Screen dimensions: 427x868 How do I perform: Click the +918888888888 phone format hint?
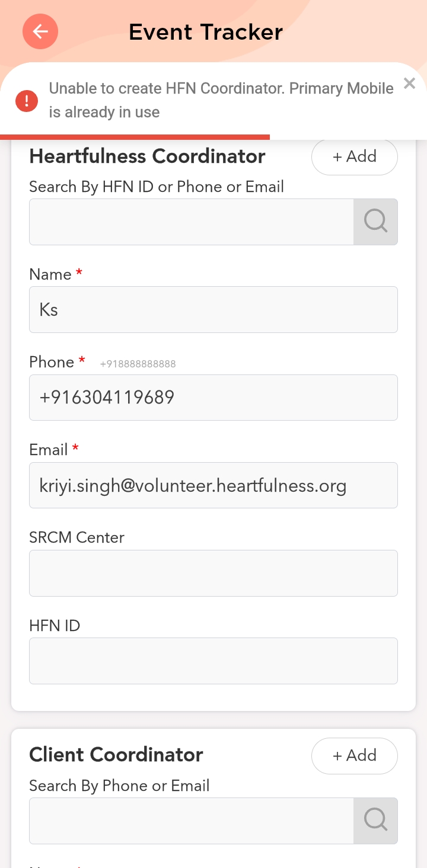[x=138, y=364]
